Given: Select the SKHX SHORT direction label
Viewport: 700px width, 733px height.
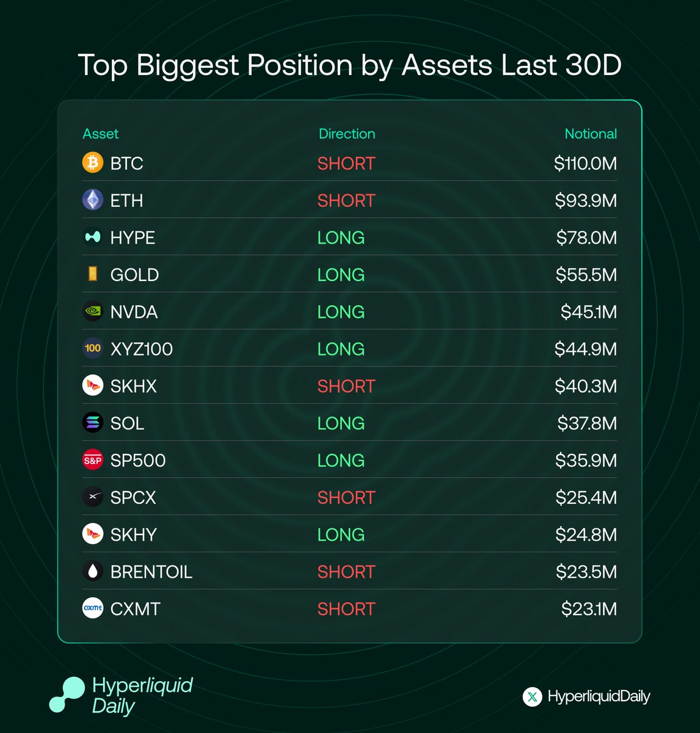Looking at the screenshot, I should pyautogui.click(x=346, y=386).
